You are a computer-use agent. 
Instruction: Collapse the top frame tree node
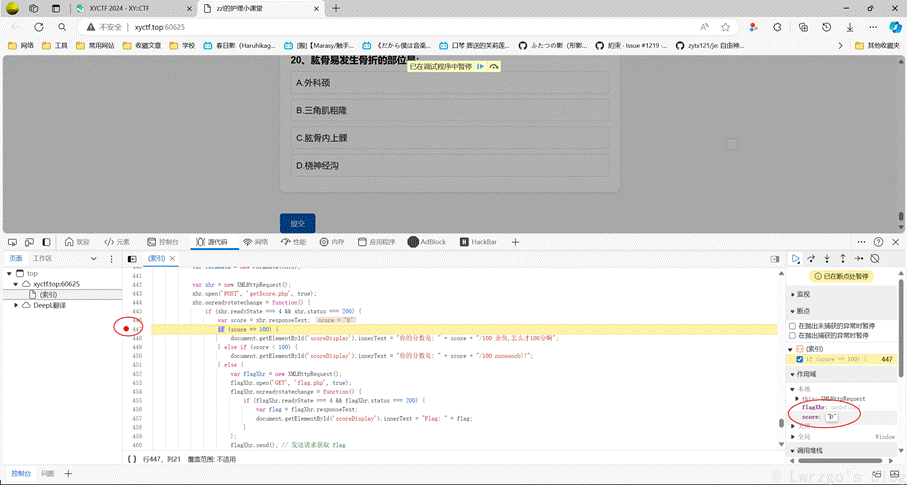click(9, 273)
